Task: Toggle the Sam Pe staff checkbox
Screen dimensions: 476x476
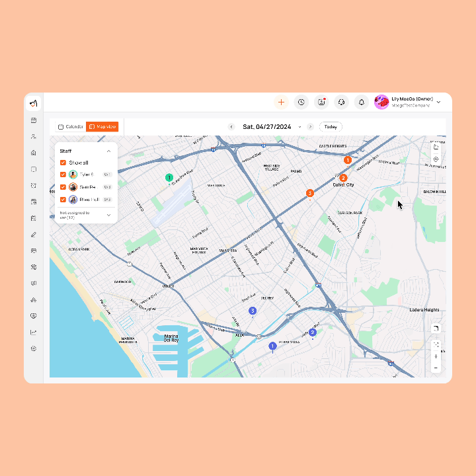Action: click(63, 187)
